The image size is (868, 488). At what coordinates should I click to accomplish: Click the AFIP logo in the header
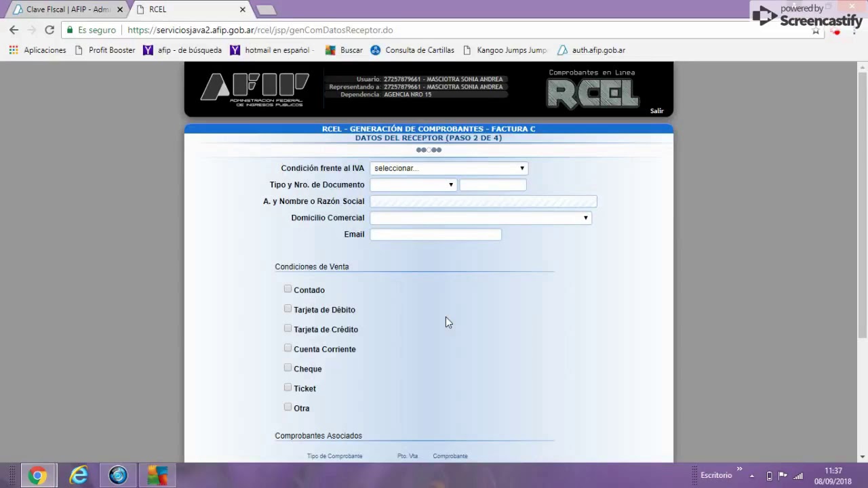(255, 89)
